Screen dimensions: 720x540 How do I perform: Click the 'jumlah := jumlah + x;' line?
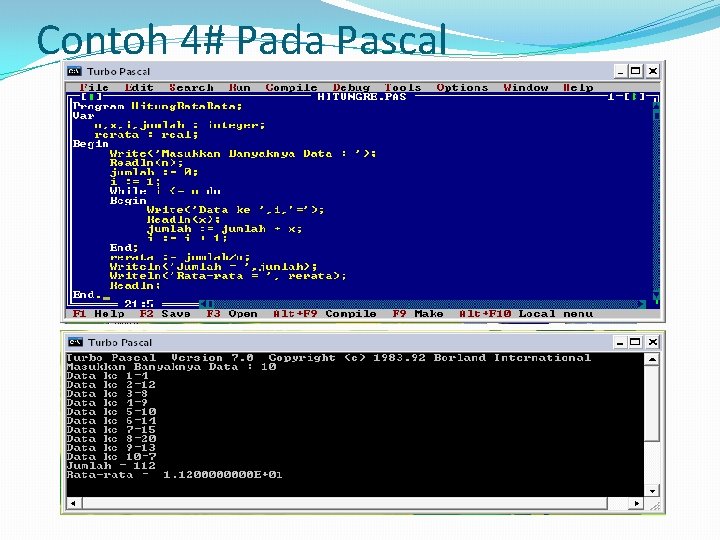pyautogui.click(x=225, y=229)
